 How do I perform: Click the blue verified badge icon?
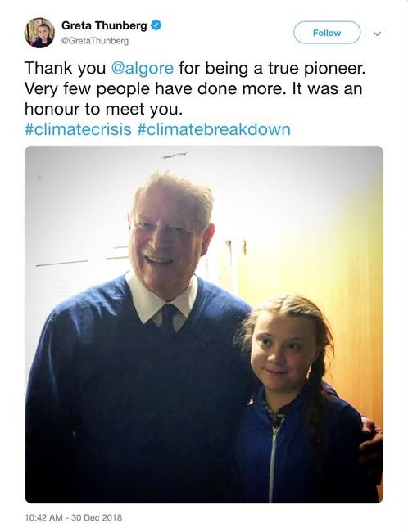[156, 25]
